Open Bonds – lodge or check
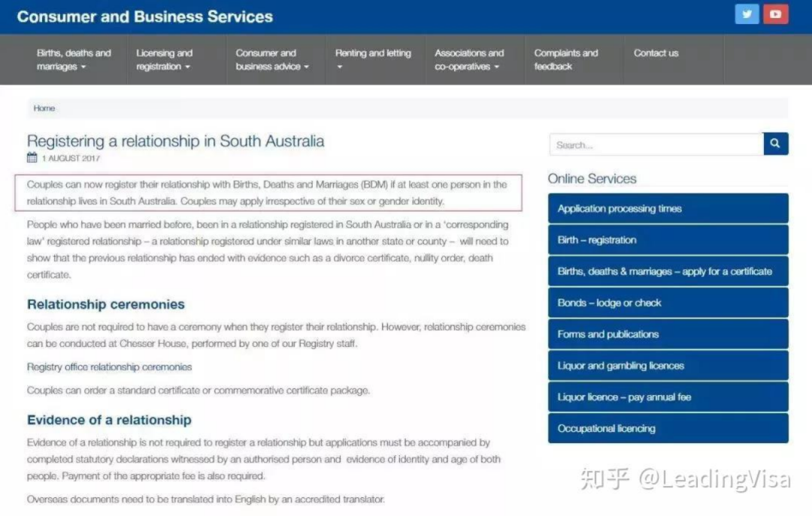The height and width of the screenshot is (516, 812). click(x=668, y=302)
